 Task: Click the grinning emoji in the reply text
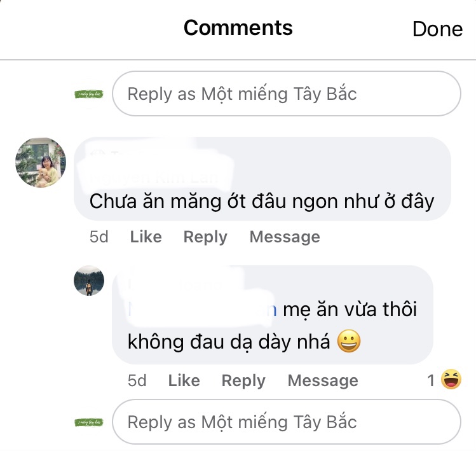[x=349, y=342]
